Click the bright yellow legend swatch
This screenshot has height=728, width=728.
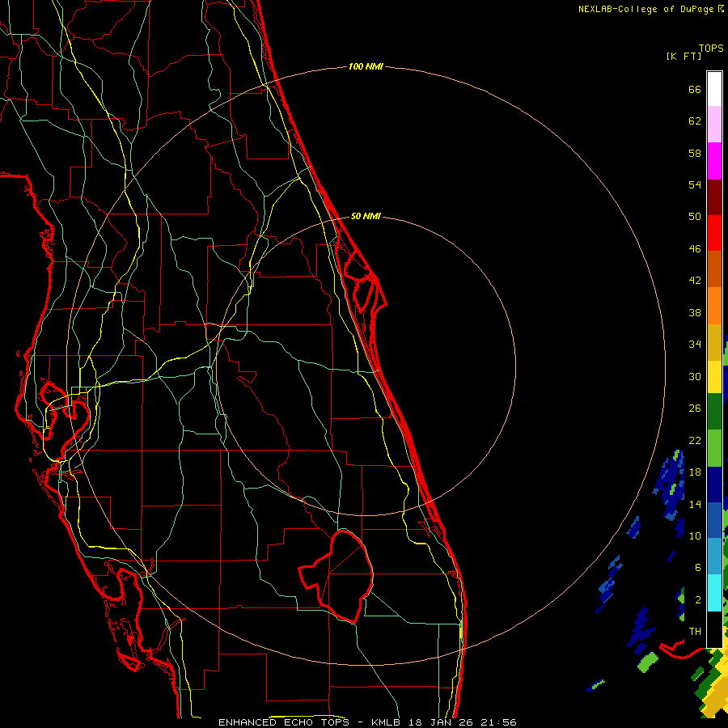pyautogui.click(x=714, y=377)
